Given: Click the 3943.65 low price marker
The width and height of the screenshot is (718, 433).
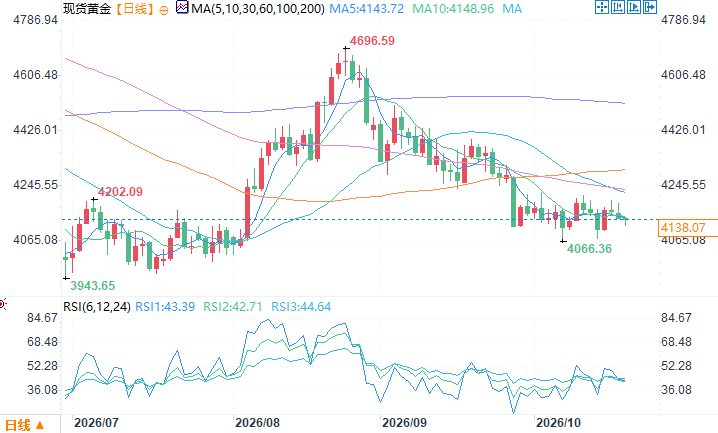Looking at the screenshot, I should tap(92, 286).
